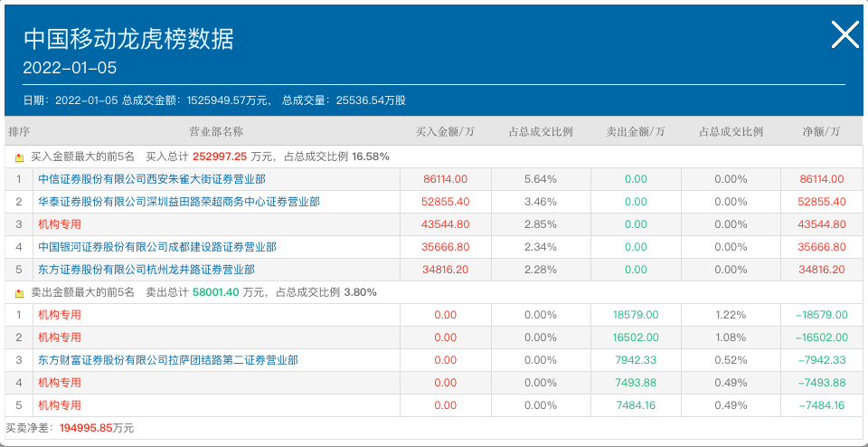Select buy amount 35666.80 cell

click(x=445, y=247)
